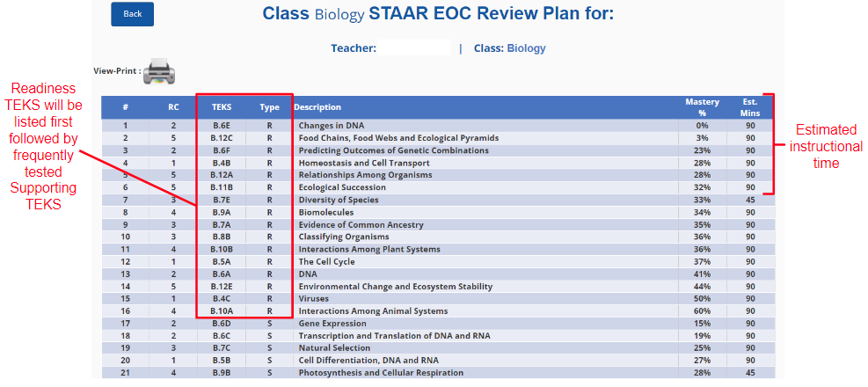Select Evidence of Common Ancestry description
The height and width of the screenshot is (387, 868).
pyautogui.click(x=361, y=225)
